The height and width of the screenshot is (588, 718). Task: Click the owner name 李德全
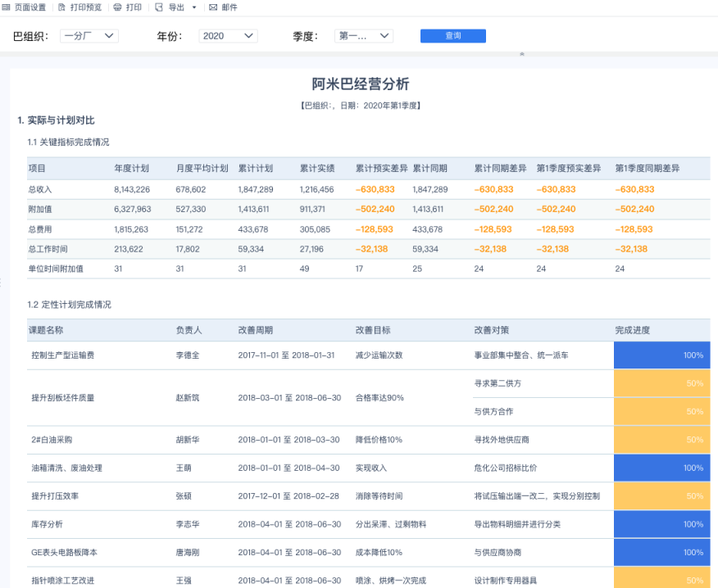tap(188, 355)
